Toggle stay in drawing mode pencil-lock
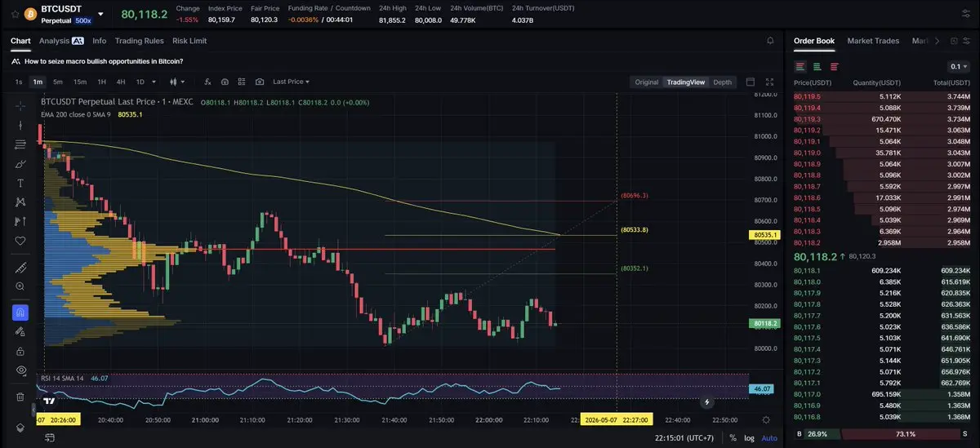The image size is (980, 448). (20, 331)
